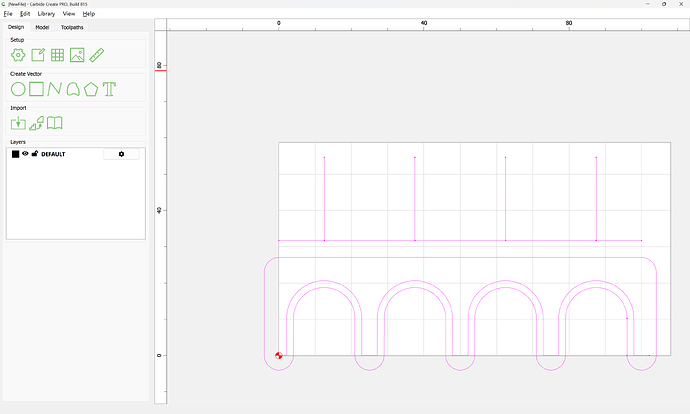Select the Text tool
The width and height of the screenshot is (690, 414).
[109, 89]
